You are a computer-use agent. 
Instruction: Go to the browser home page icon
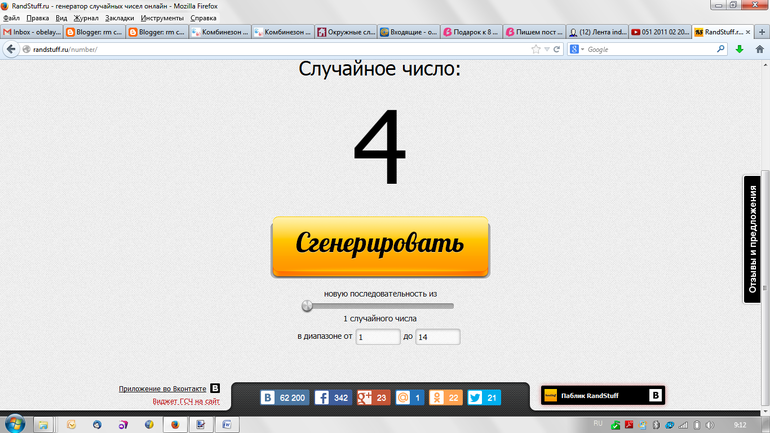click(759, 49)
